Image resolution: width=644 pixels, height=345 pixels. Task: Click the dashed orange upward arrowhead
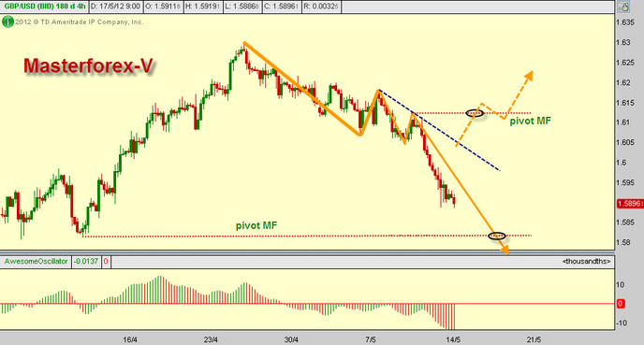529,76
